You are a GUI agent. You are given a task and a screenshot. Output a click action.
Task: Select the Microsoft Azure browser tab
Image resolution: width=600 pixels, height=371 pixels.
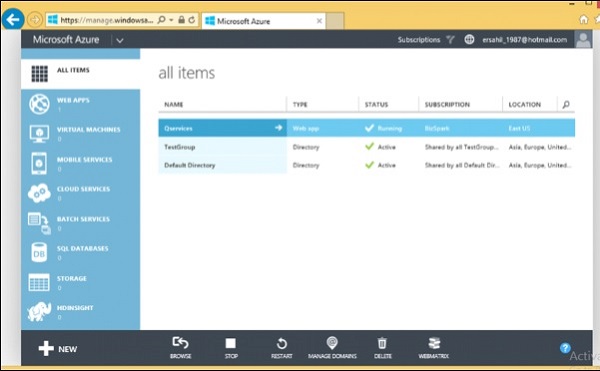pyautogui.click(x=263, y=21)
